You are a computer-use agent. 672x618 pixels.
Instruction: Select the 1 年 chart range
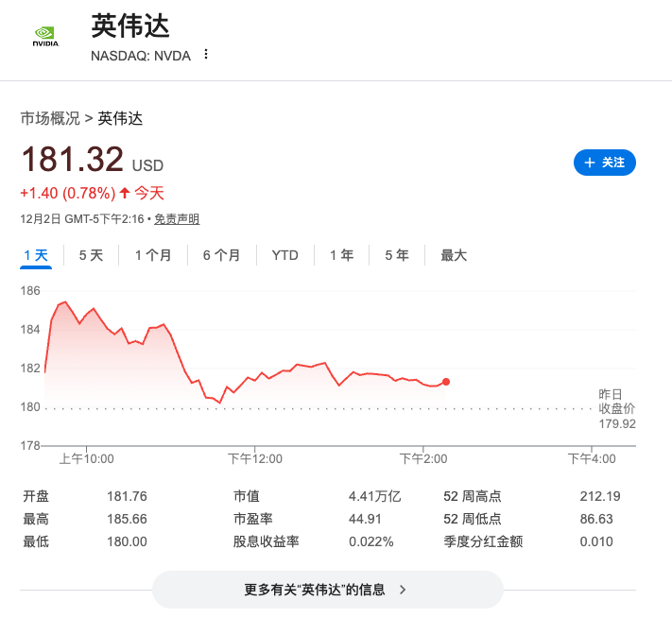click(341, 255)
